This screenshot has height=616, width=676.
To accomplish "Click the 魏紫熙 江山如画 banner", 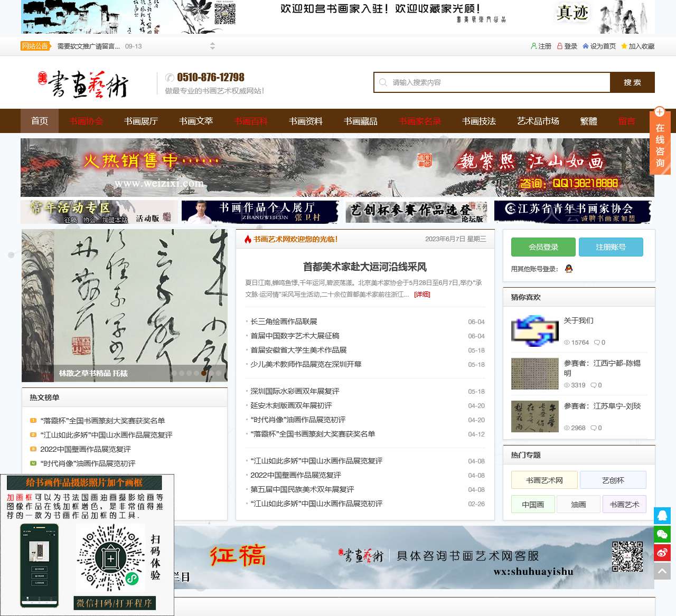I will coord(337,167).
